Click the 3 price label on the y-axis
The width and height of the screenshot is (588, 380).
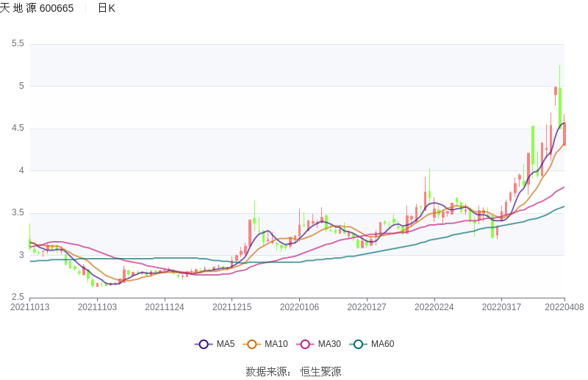click(x=21, y=256)
